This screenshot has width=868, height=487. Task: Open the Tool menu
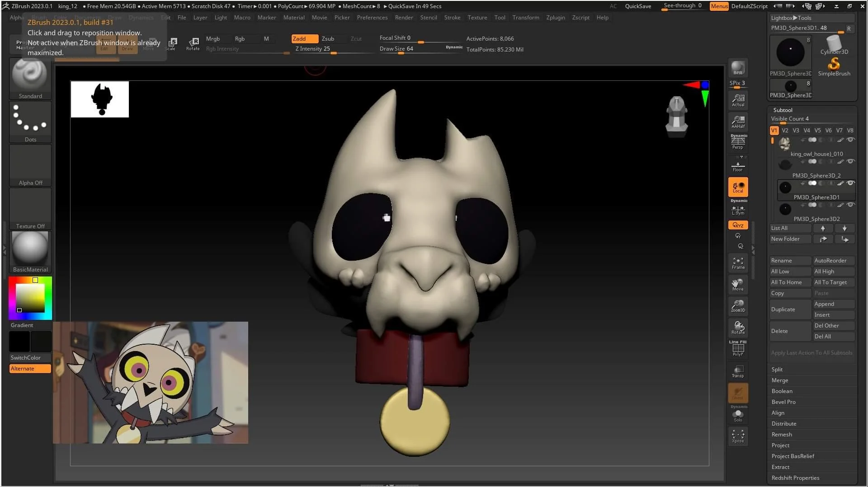(x=500, y=18)
